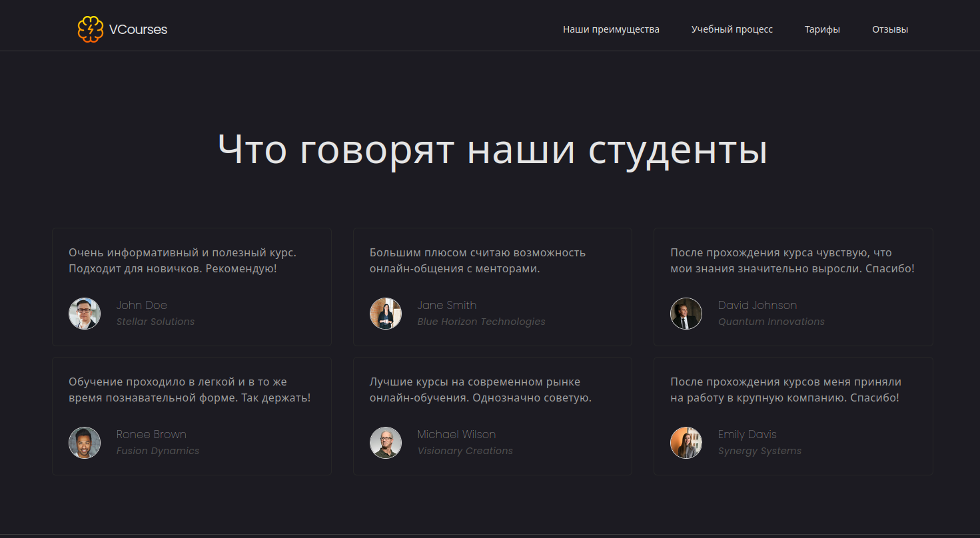Click Ronee Brown's avatar photo
This screenshot has height=538, width=980.
point(85,443)
